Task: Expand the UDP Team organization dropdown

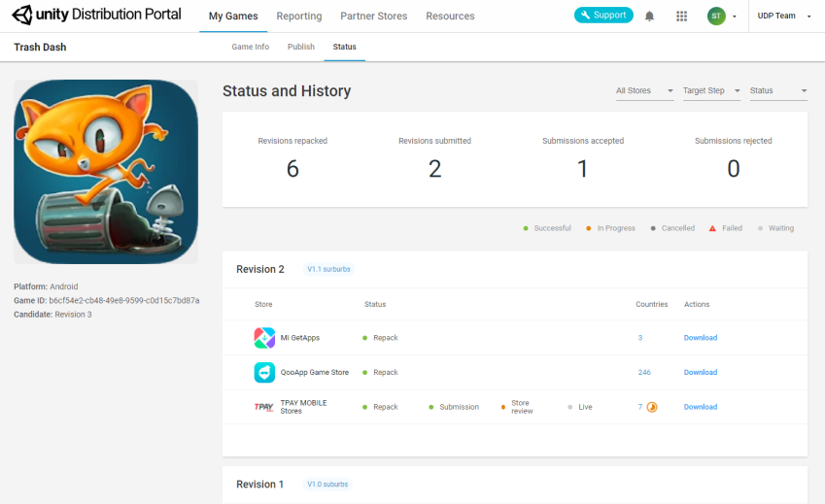Action: point(784,17)
